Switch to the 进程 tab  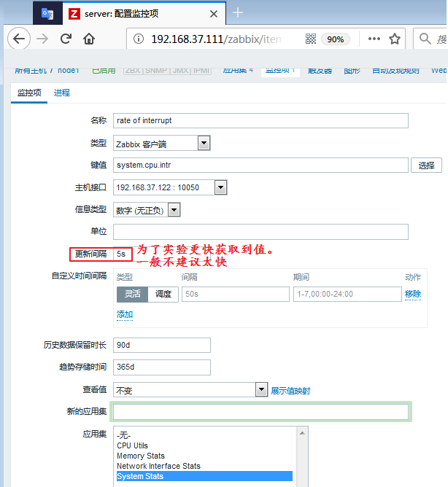tap(62, 93)
